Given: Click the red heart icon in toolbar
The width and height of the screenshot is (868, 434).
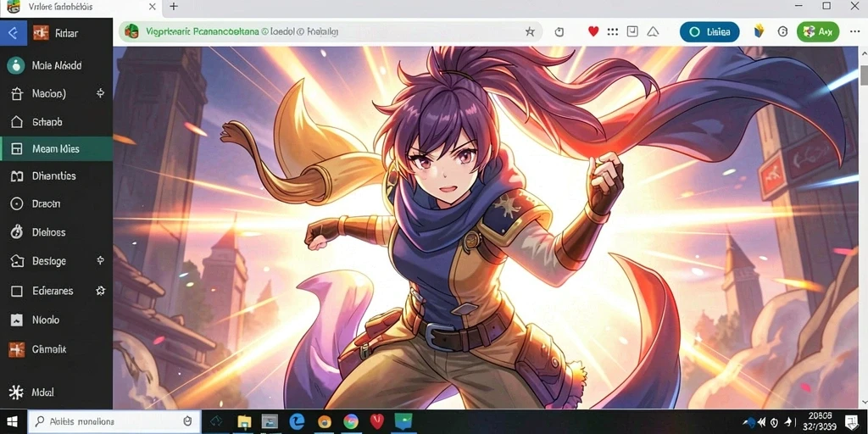Looking at the screenshot, I should coord(593,32).
